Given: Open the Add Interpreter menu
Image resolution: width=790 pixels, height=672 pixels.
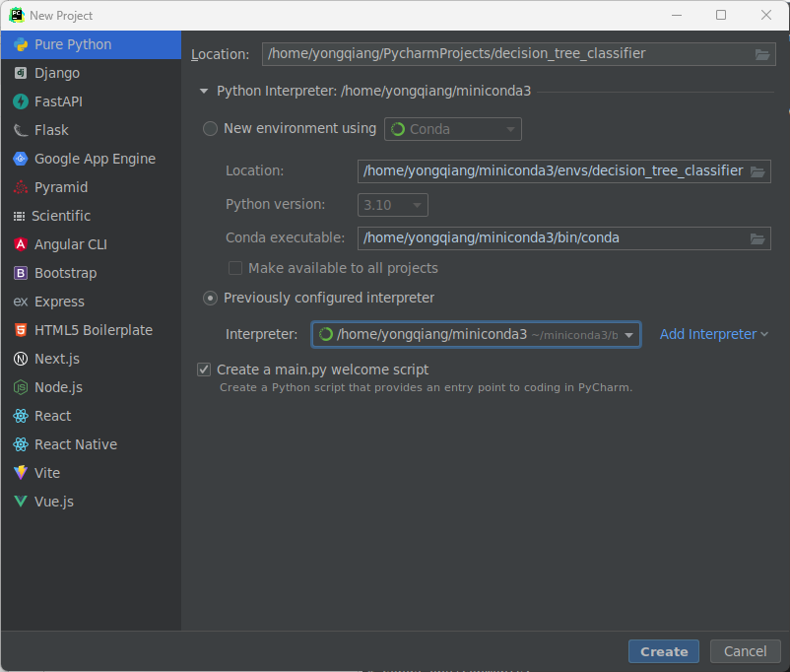Looking at the screenshot, I should point(713,334).
